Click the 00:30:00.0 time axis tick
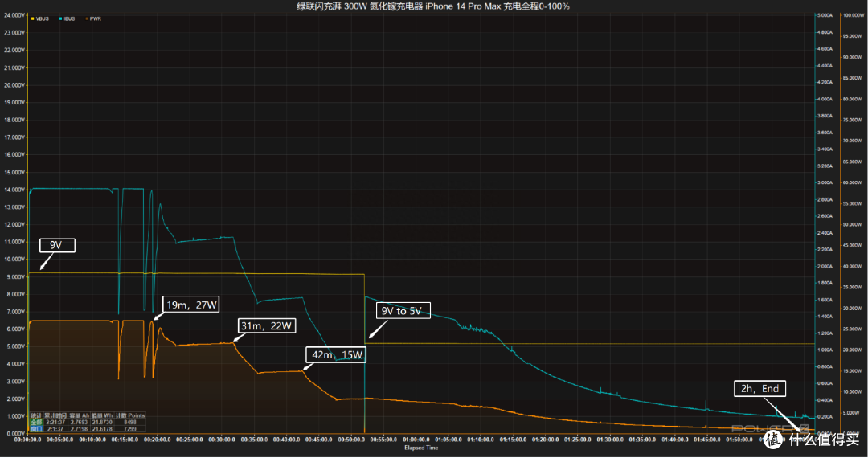This screenshot has width=868, height=458. tap(222, 440)
